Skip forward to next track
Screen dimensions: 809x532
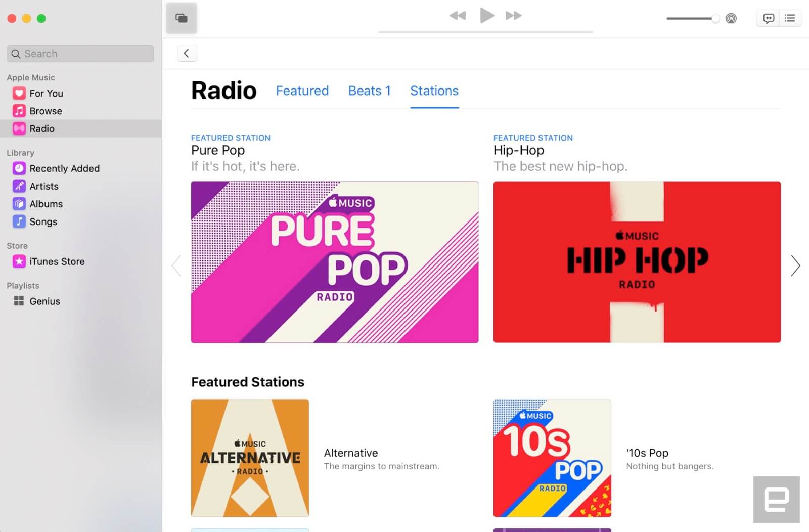click(514, 16)
